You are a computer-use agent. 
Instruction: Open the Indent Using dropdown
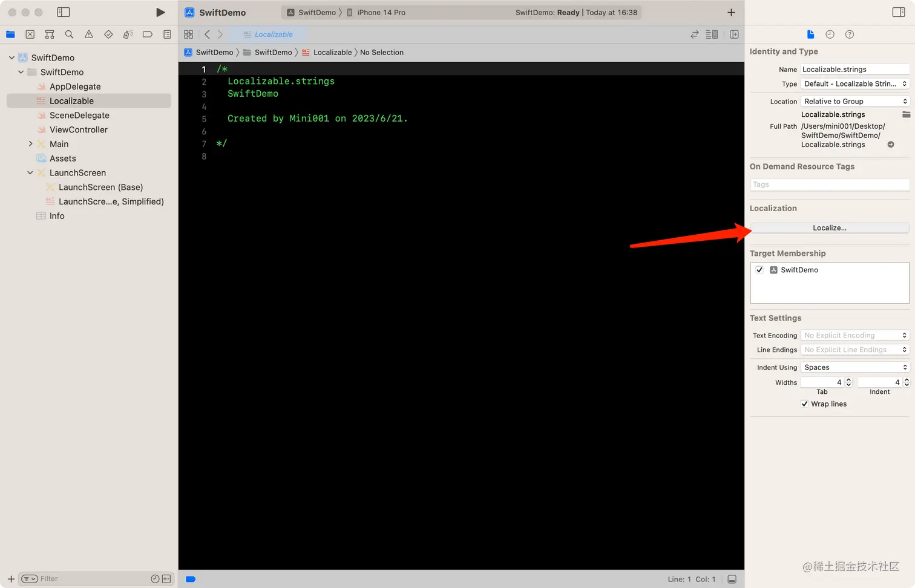(x=855, y=367)
